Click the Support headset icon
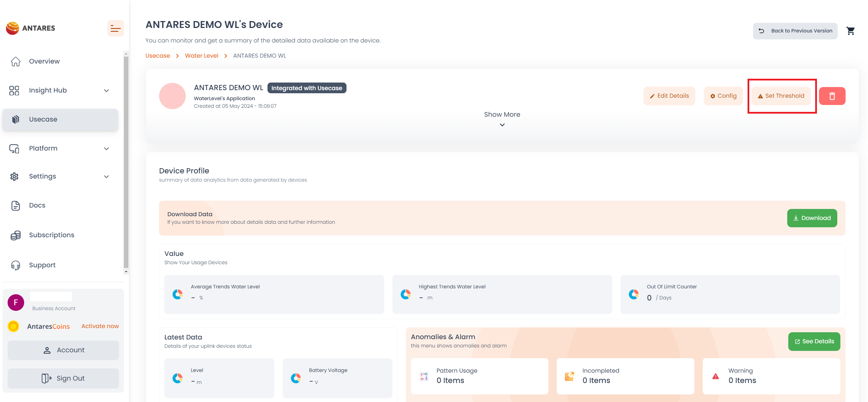 [16, 265]
